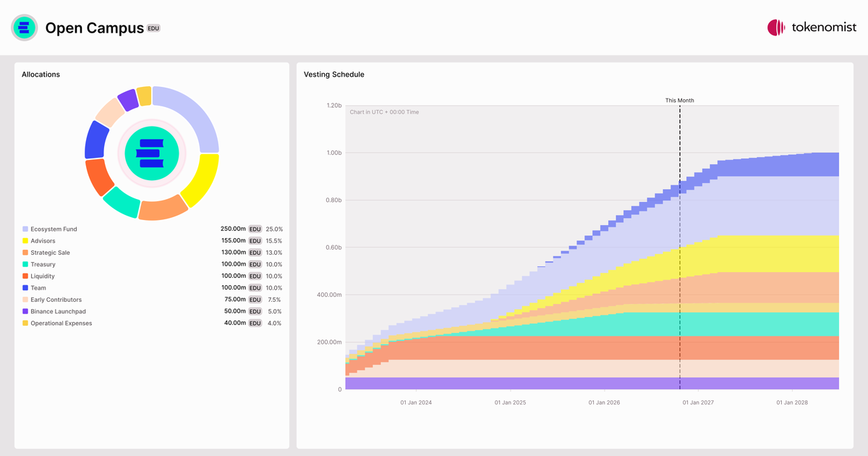Click the 5.0% percentage value
Image resolution: width=868 pixels, height=456 pixels.
point(275,311)
